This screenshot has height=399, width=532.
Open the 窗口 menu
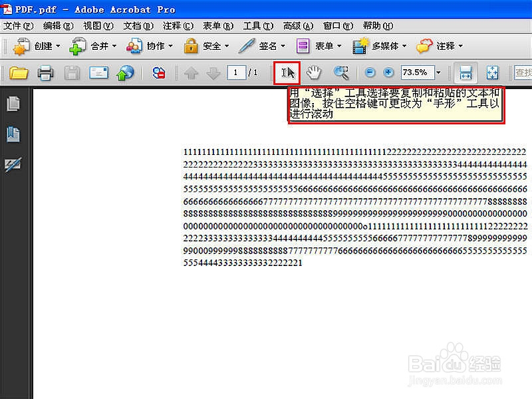pos(338,26)
